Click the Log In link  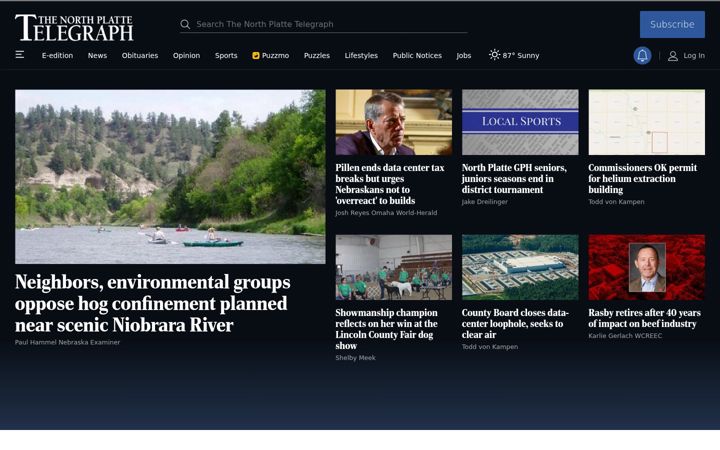[x=694, y=56]
